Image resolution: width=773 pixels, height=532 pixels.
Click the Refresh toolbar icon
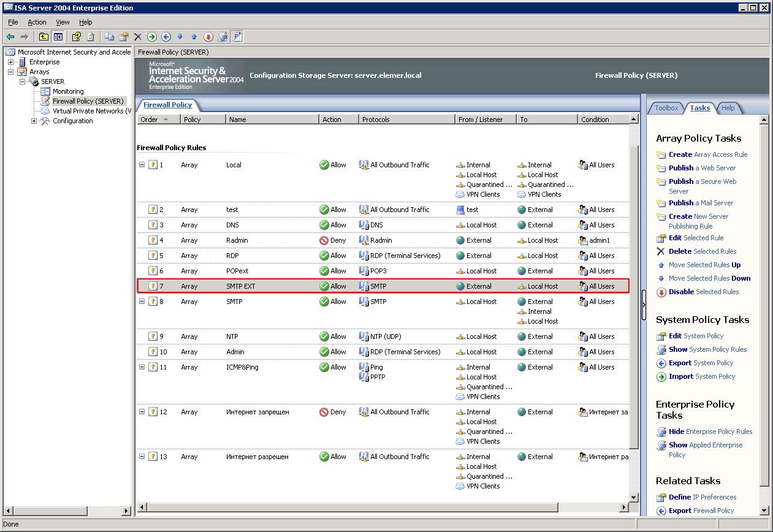91,37
